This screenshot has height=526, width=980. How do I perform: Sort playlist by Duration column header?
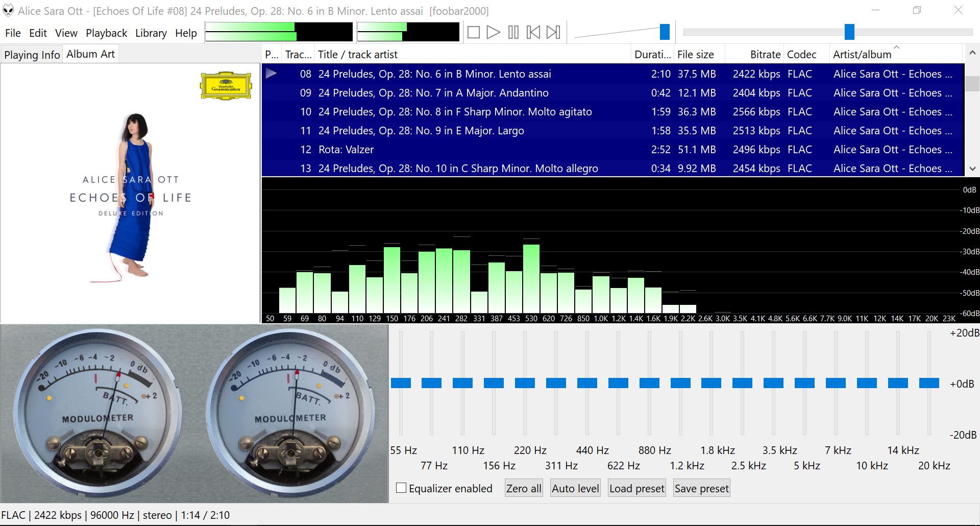[x=652, y=54]
